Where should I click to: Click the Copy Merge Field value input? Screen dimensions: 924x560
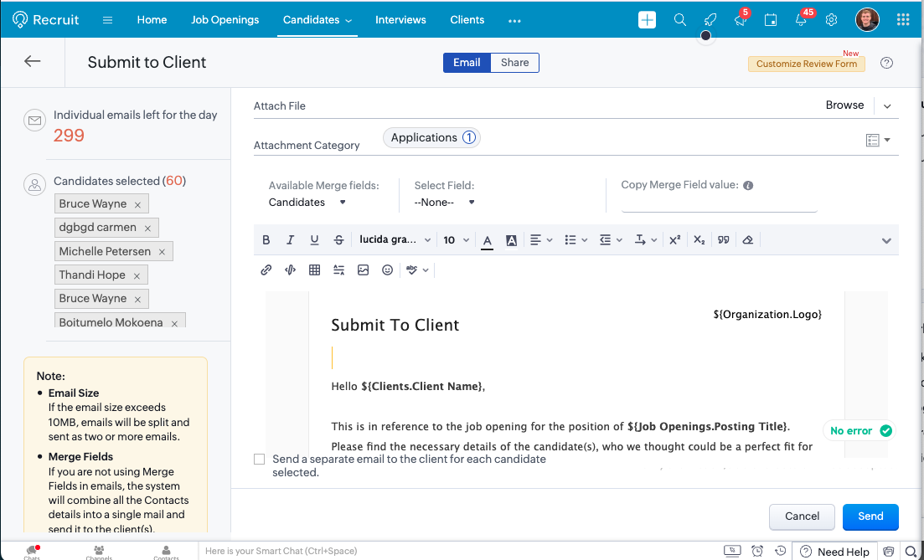point(719,203)
